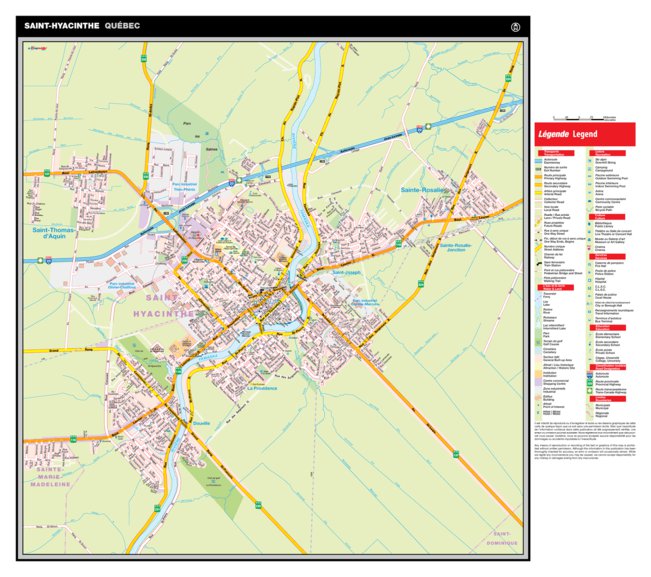Click the 'Primary Highway' legend text

tap(555, 178)
